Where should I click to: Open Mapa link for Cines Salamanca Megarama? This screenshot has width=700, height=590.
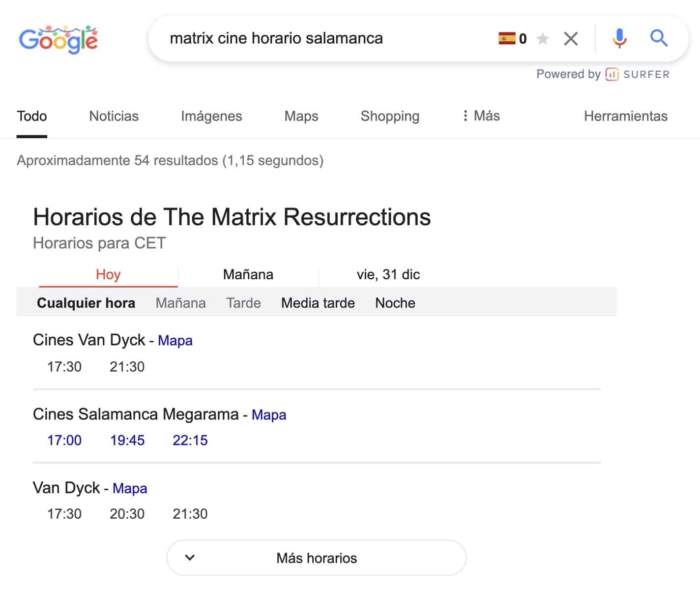tap(269, 414)
